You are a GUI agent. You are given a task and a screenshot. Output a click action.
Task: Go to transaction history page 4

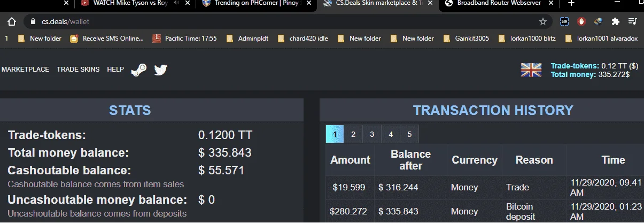pyautogui.click(x=391, y=134)
